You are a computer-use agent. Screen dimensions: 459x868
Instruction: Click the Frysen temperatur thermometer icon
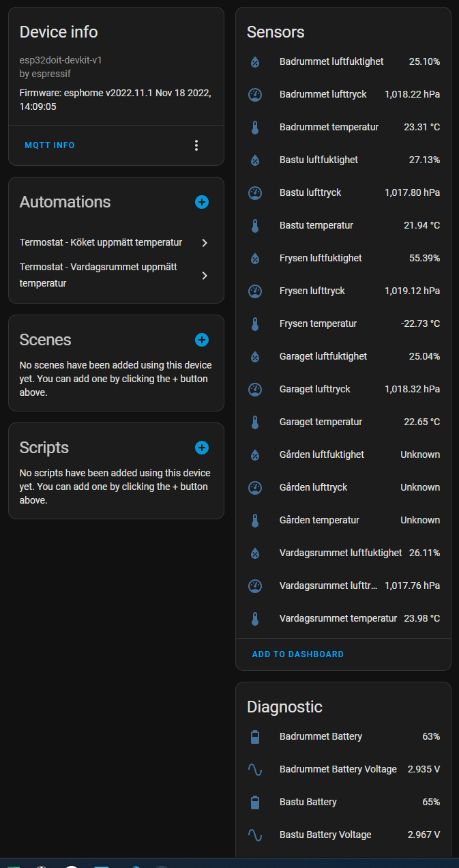tap(255, 323)
